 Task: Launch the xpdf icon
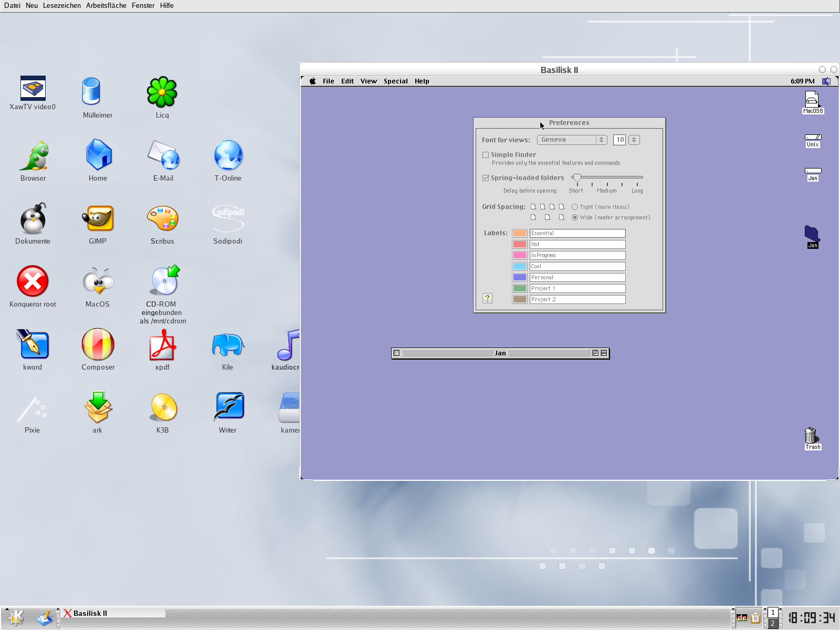click(x=162, y=344)
